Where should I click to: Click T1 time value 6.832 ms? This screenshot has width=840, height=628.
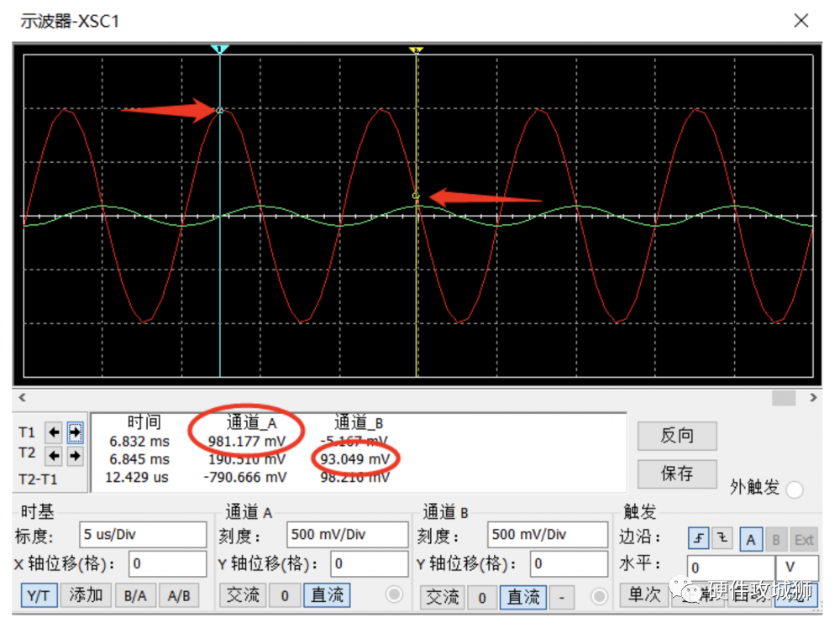pos(139,442)
